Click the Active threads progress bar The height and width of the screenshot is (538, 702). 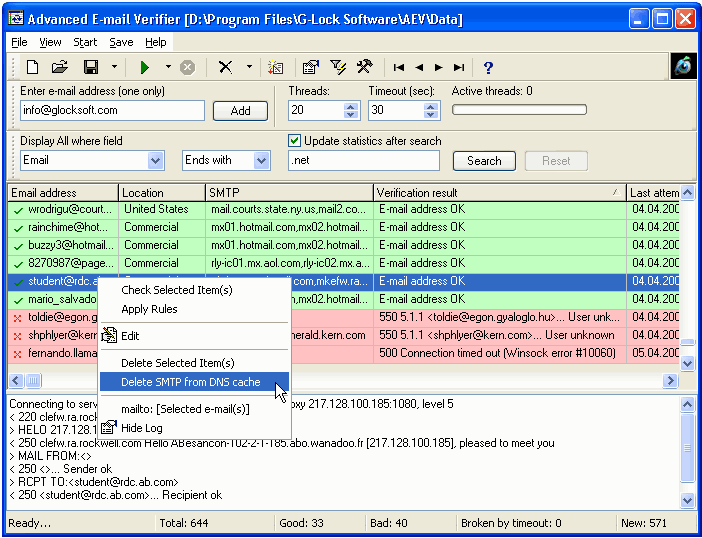coord(519,110)
